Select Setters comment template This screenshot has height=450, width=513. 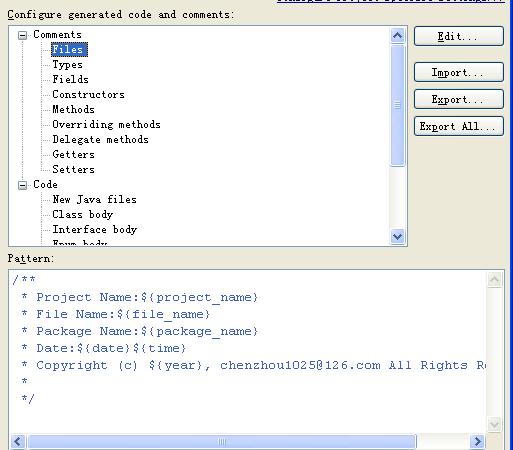[x=74, y=169]
